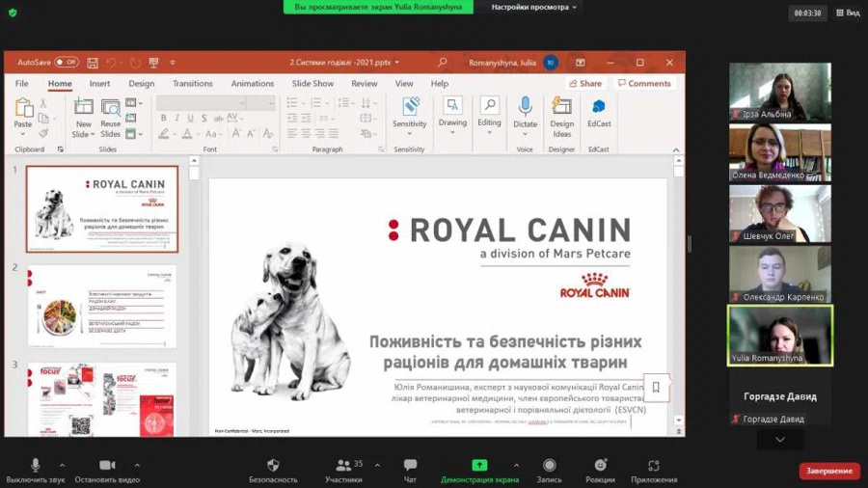The height and width of the screenshot is (488, 868).
Task: Click the Save icon in PowerPoint title bar
Action: coord(93,63)
